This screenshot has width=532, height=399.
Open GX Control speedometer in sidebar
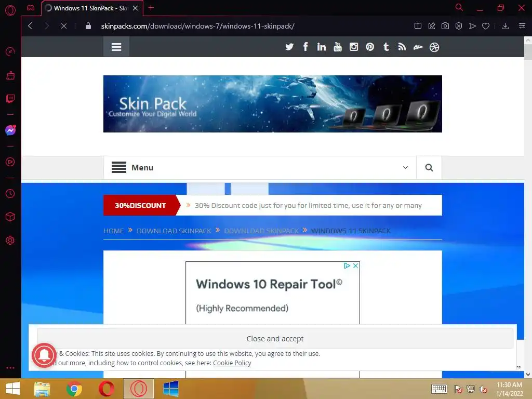10,51
